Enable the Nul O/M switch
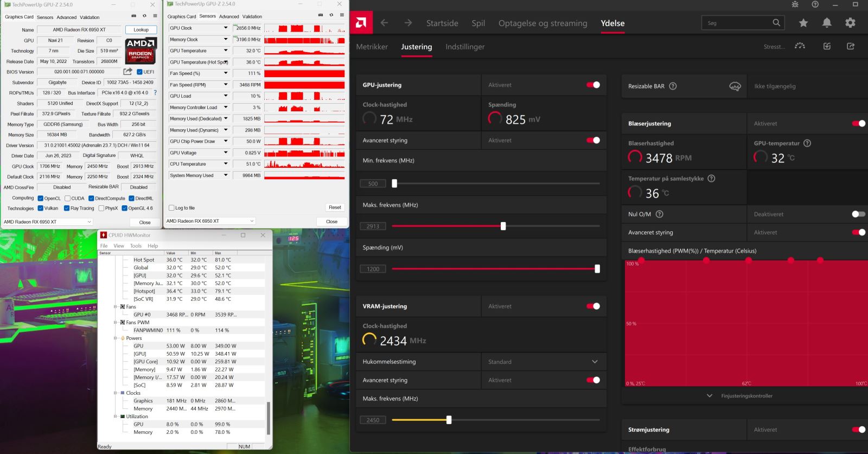868x454 pixels. coord(859,214)
